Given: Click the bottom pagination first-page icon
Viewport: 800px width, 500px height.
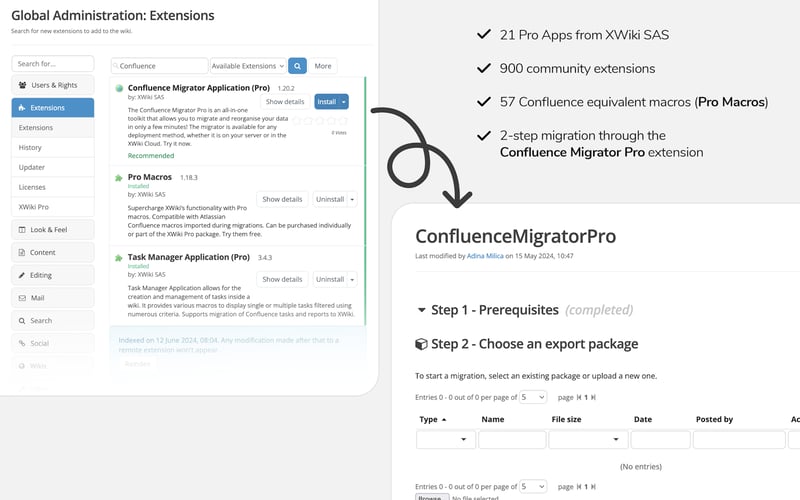Looking at the screenshot, I should (x=579, y=487).
